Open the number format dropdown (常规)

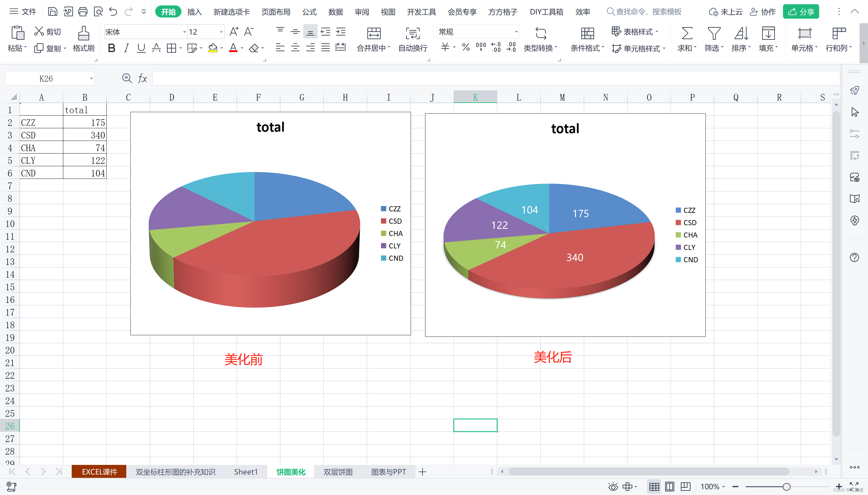516,32
